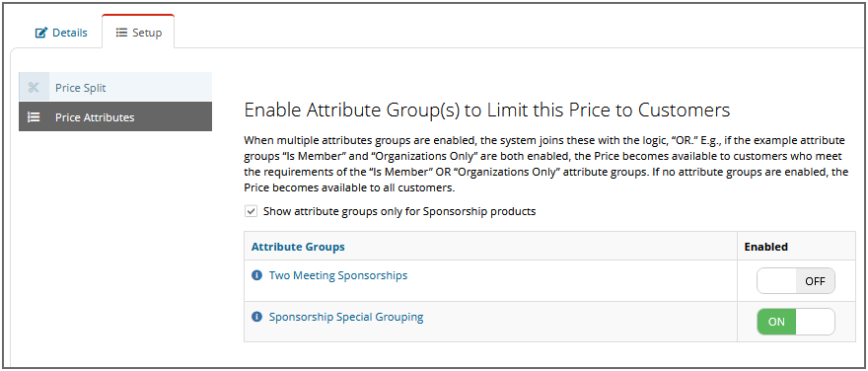Click the Setup tab list icon

[x=121, y=33]
